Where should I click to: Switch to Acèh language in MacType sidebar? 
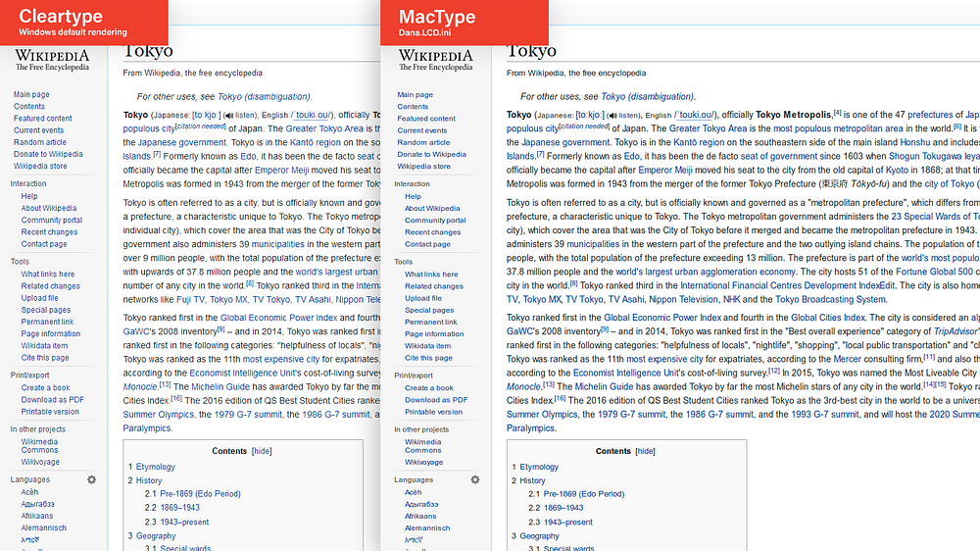(414, 492)
